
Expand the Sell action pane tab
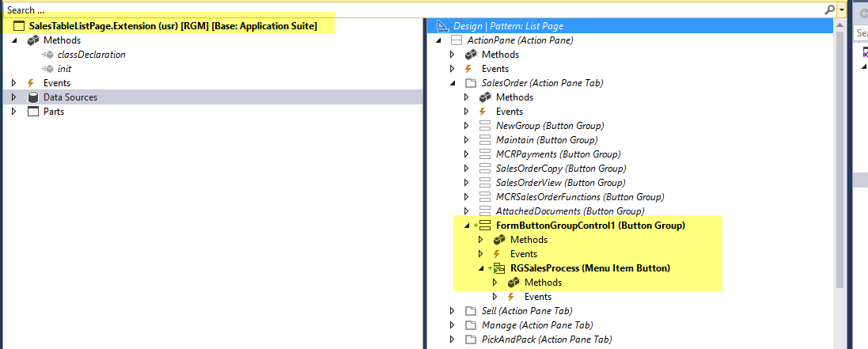pos(452,311)
